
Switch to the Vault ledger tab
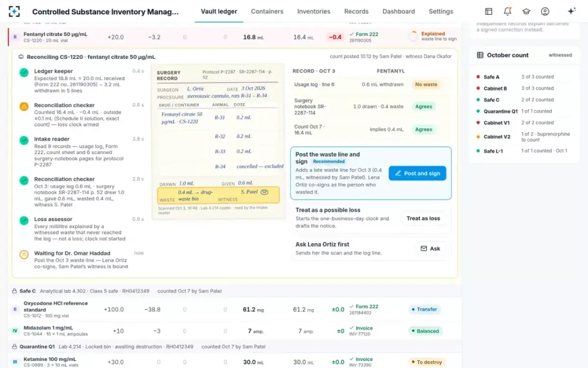[x=219, y=11]
